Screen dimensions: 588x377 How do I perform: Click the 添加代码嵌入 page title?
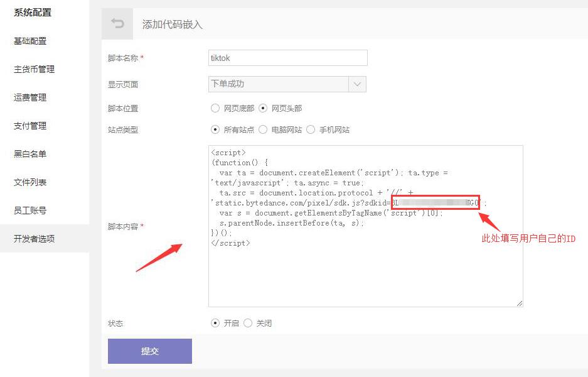tap(172, 25)
